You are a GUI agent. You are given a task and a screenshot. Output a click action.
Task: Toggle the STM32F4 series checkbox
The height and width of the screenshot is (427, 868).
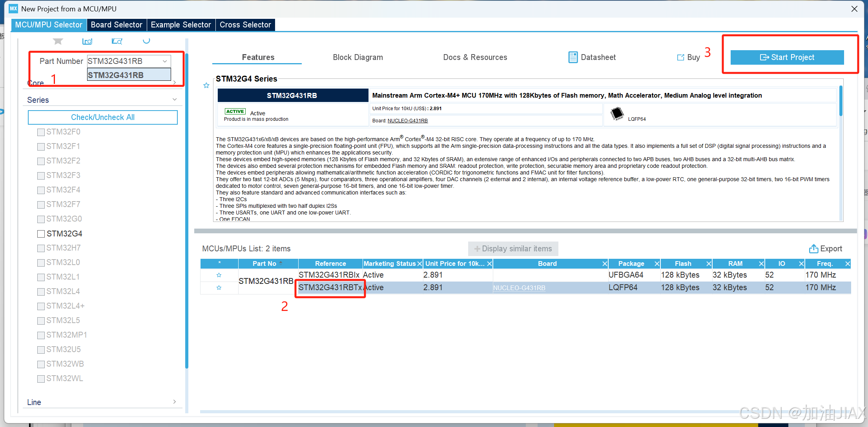tap(41, 190)
